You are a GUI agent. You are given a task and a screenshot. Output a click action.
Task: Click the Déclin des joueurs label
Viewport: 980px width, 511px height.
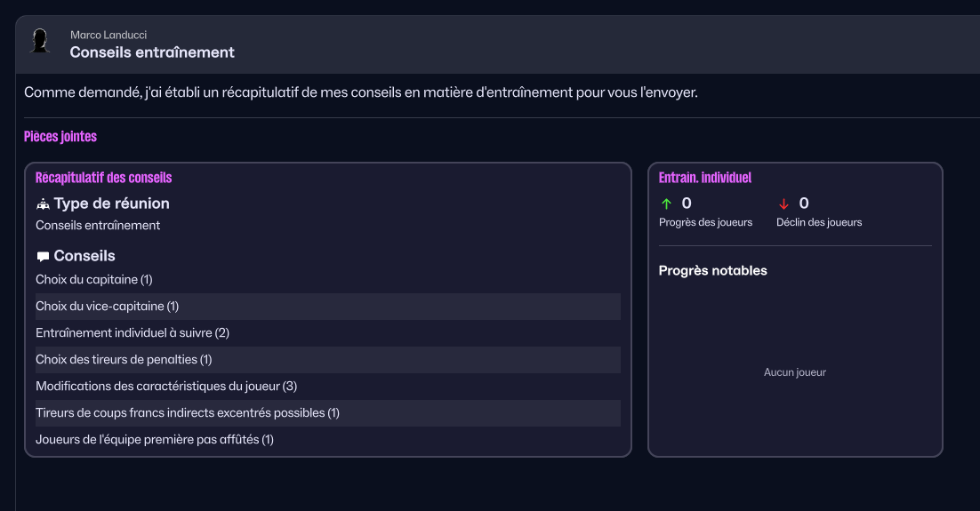[x=819, y=222]
